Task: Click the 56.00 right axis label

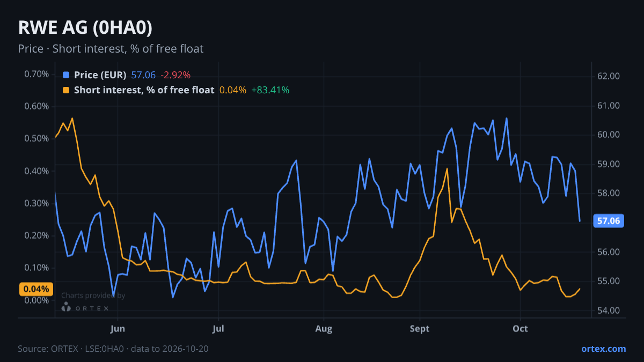Action: [608, 252]
